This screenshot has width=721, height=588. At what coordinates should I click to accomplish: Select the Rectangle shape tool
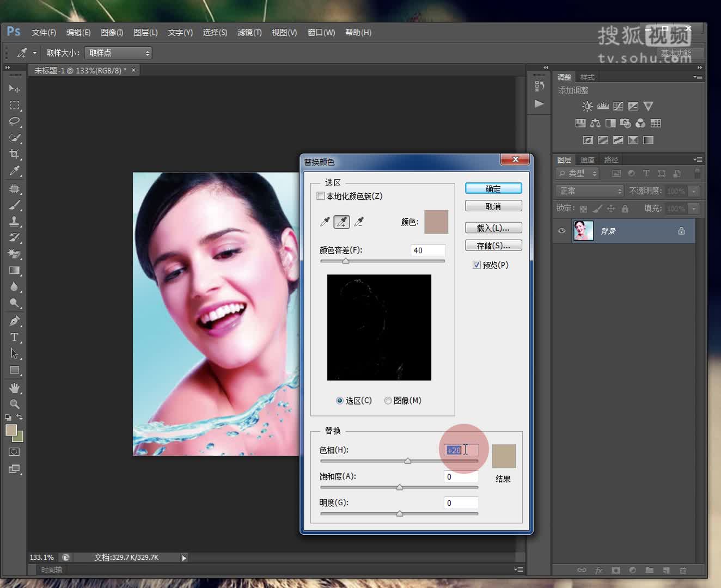[x=14, y=370]
